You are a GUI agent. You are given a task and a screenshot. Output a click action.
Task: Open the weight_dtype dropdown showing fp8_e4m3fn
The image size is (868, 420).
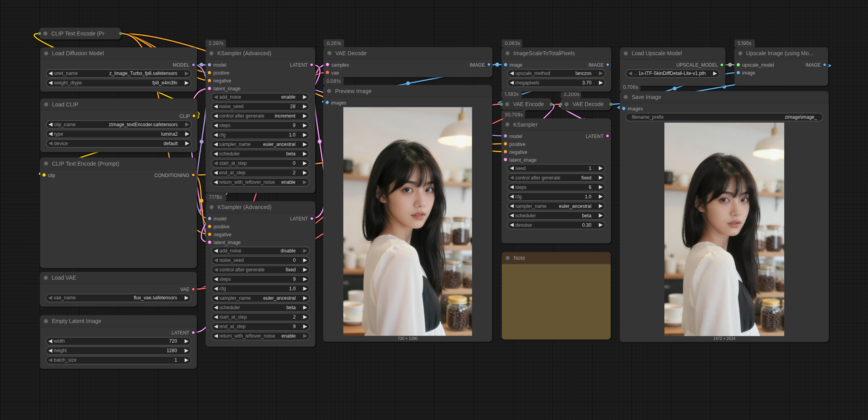(x=118, y=83)
